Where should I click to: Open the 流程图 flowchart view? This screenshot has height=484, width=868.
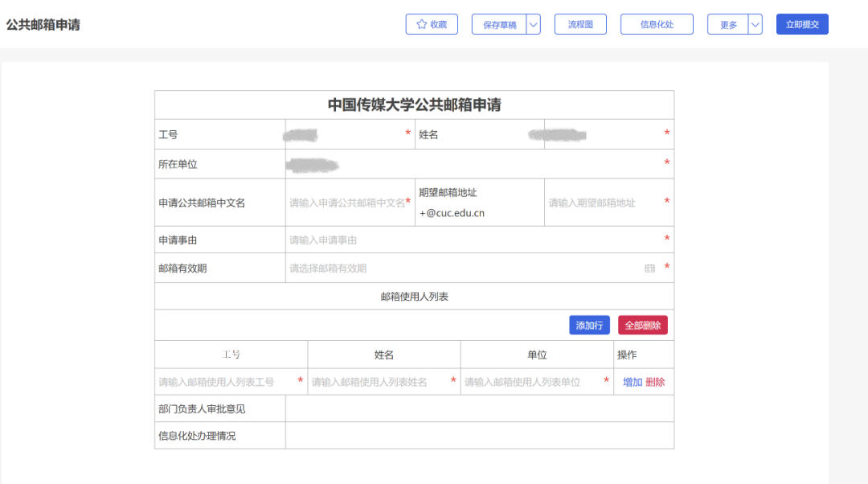(x=580, y=24)
